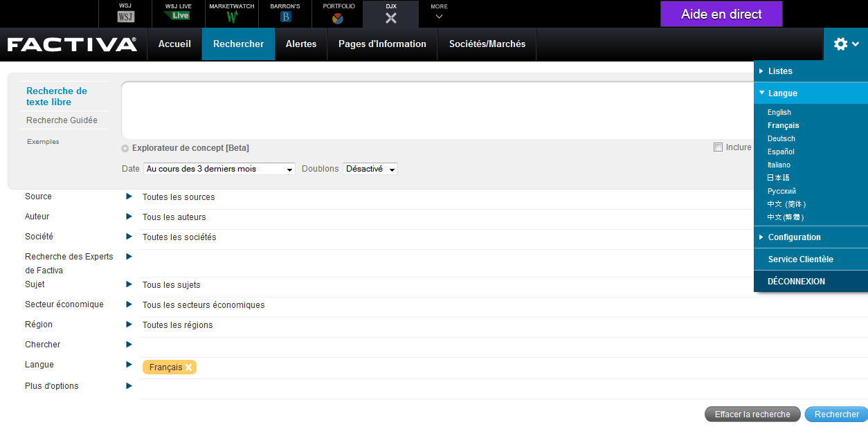Expand the Plus d'options arrow

click(129, 386)
